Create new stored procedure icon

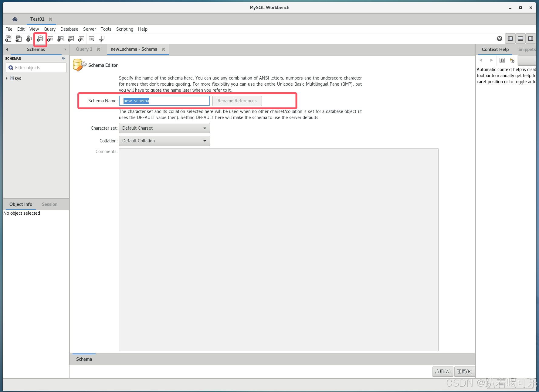pos(71,39)
